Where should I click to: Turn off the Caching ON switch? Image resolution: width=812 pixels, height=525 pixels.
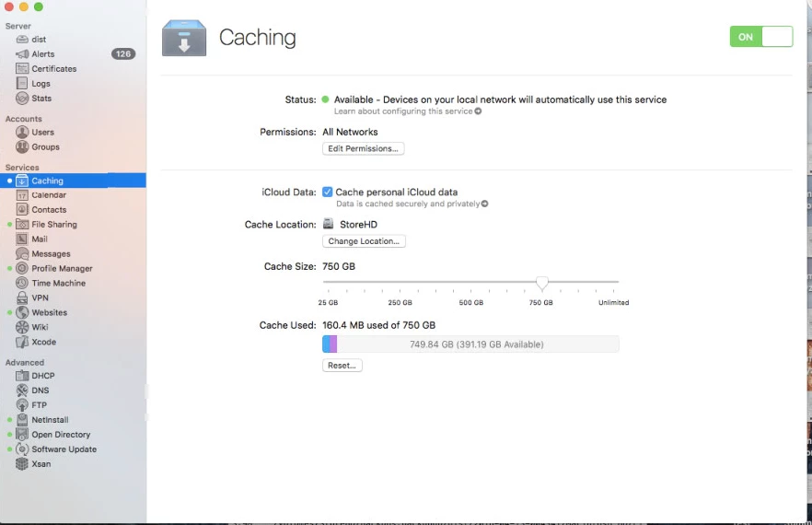click(761, 37)
